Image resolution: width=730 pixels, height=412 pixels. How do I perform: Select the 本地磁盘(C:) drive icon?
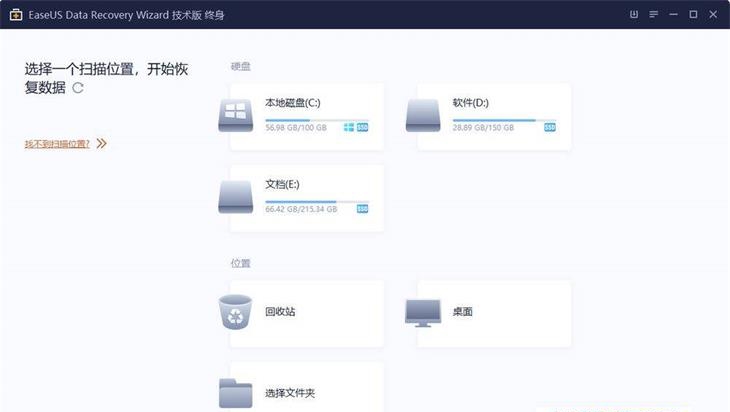click(x=236, y=115)
